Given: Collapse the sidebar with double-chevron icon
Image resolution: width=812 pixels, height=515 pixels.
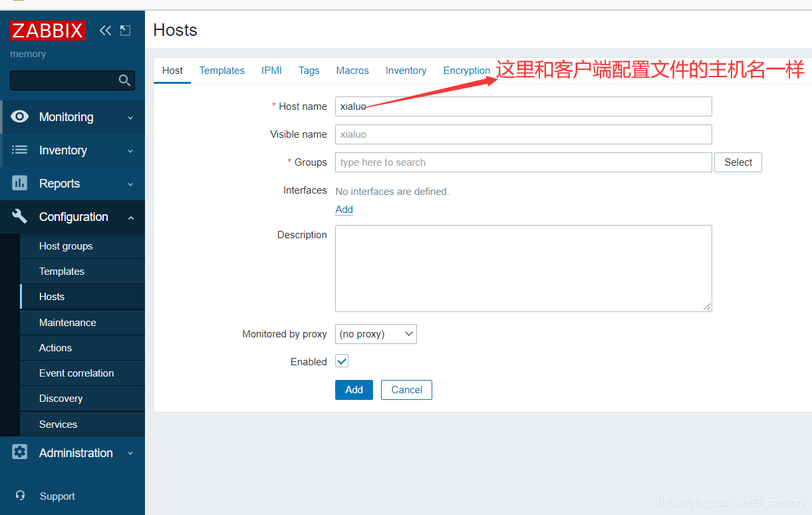Looking at the screenshot, I should coord(105,30).
